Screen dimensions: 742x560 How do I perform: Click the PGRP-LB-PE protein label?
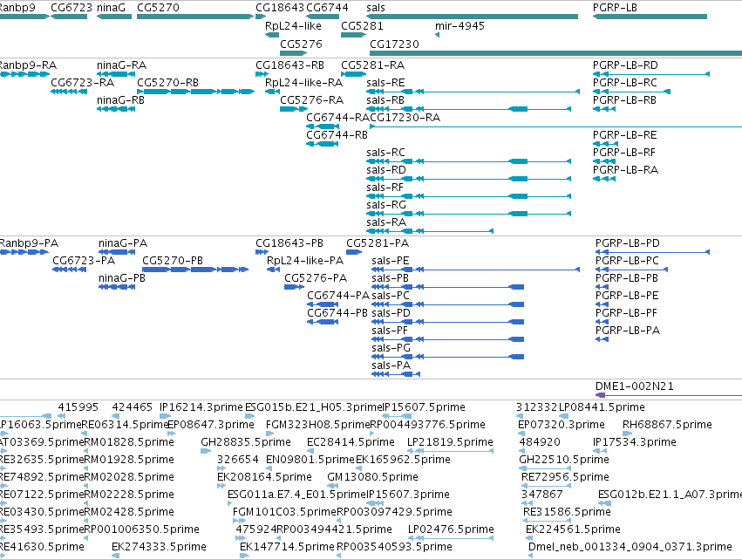[627, 296]
